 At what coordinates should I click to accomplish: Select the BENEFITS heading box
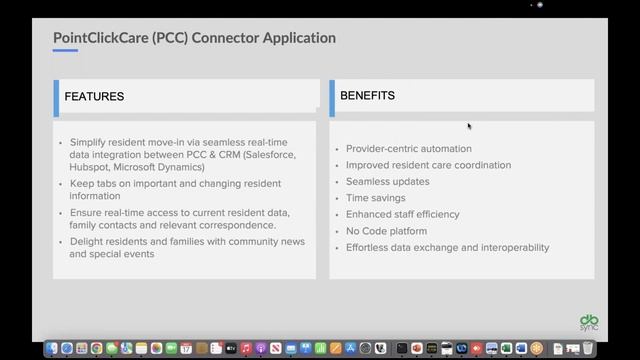462,96
